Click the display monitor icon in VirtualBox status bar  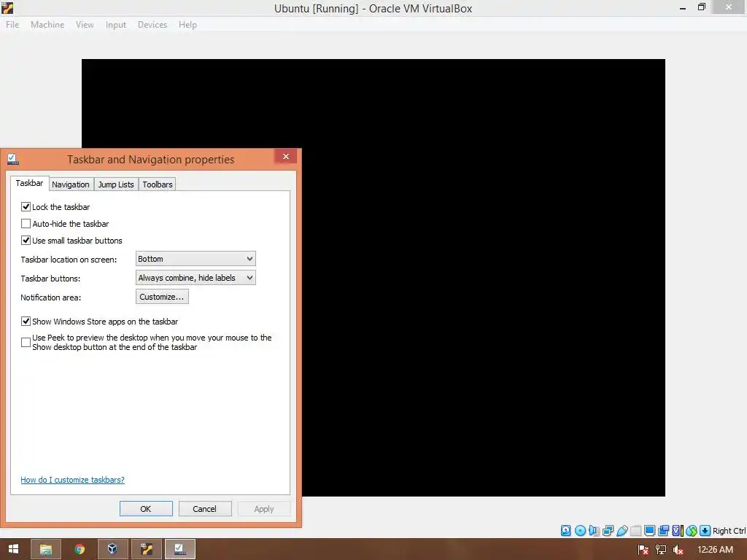pos(649,531)
